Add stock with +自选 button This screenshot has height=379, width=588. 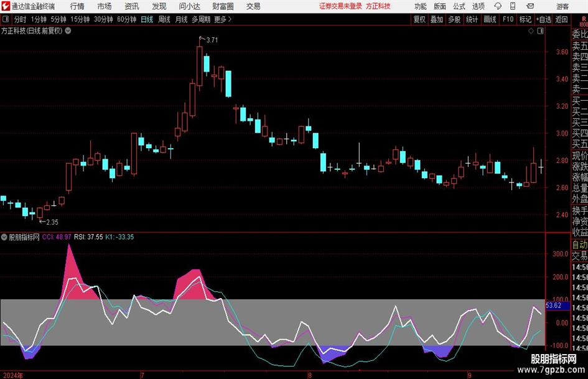pos(544,19)
